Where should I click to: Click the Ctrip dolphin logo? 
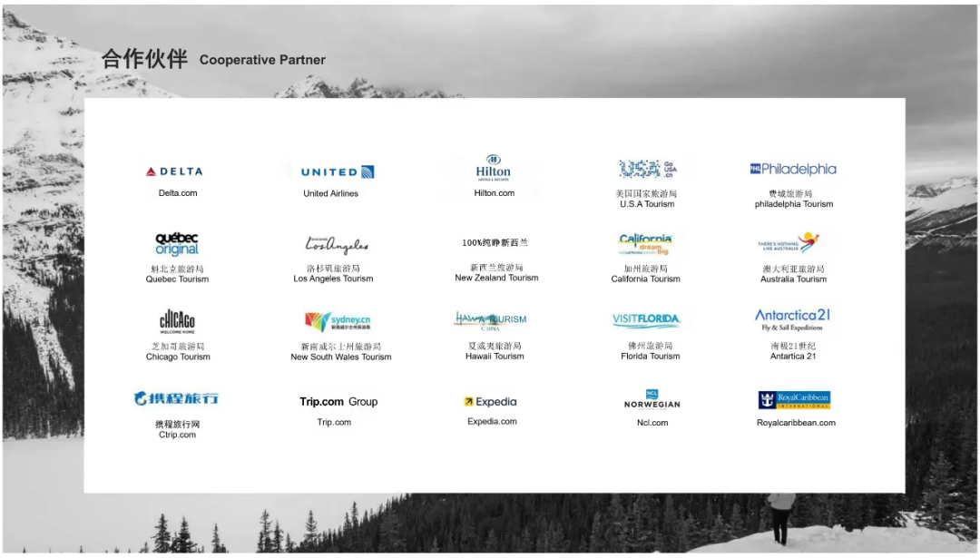coord(176,398)
